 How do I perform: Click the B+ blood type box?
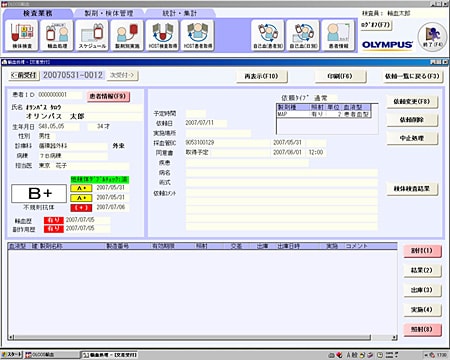[39, 194]
